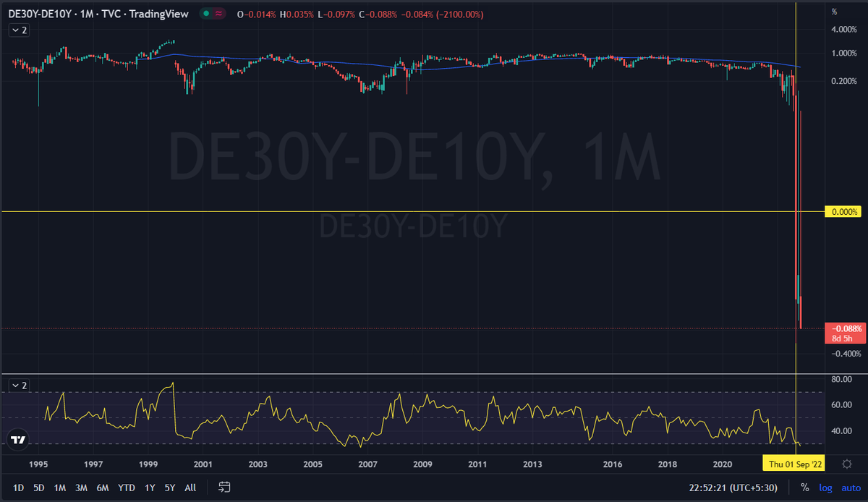Select the 5D time range
The image size is (868, 502).
pos(39,488)
